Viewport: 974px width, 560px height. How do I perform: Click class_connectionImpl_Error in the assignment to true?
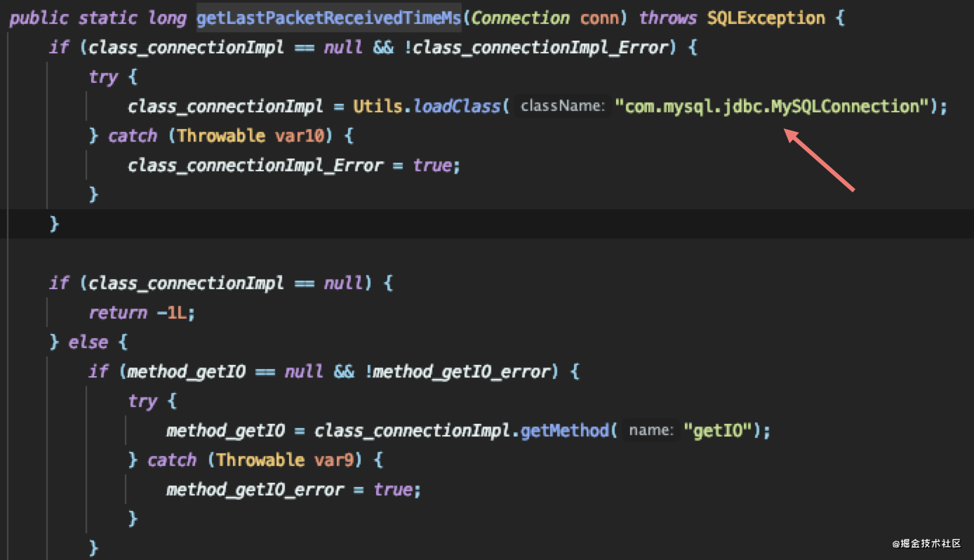click(255, 165)
